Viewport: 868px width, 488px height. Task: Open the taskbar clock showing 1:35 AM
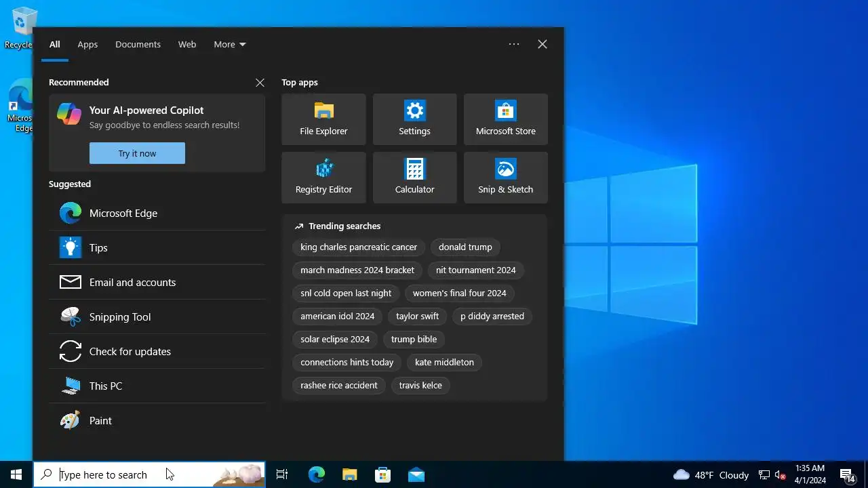[x=810, y=474]
